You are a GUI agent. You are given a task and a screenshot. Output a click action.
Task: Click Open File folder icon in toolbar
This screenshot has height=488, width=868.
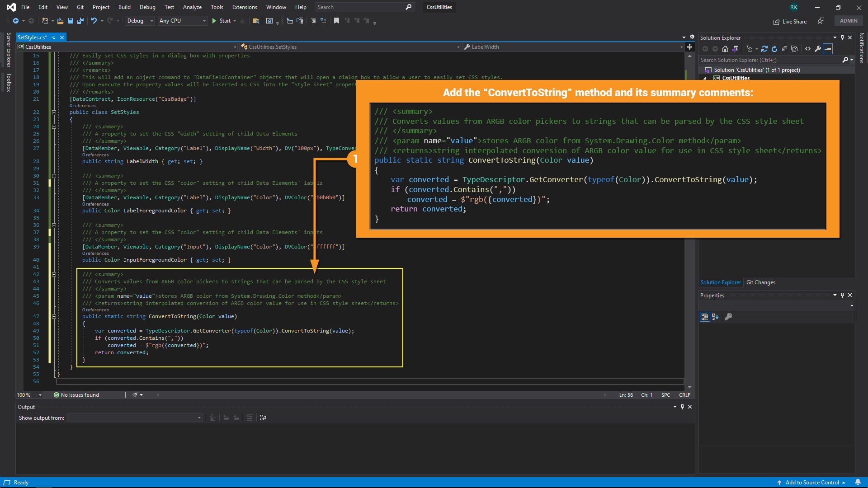click(x=60, y=21)
